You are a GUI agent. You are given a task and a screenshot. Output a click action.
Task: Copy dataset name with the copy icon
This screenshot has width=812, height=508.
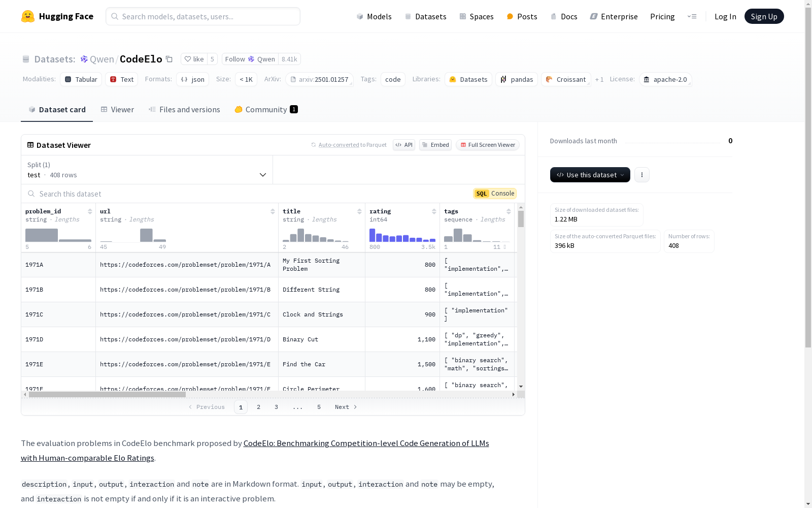click(x=170, y=59)
